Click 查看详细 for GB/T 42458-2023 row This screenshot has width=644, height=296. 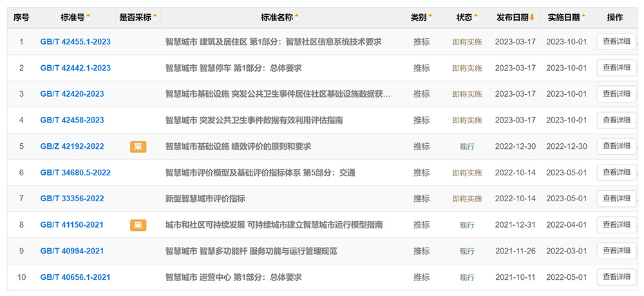[616, 120]
